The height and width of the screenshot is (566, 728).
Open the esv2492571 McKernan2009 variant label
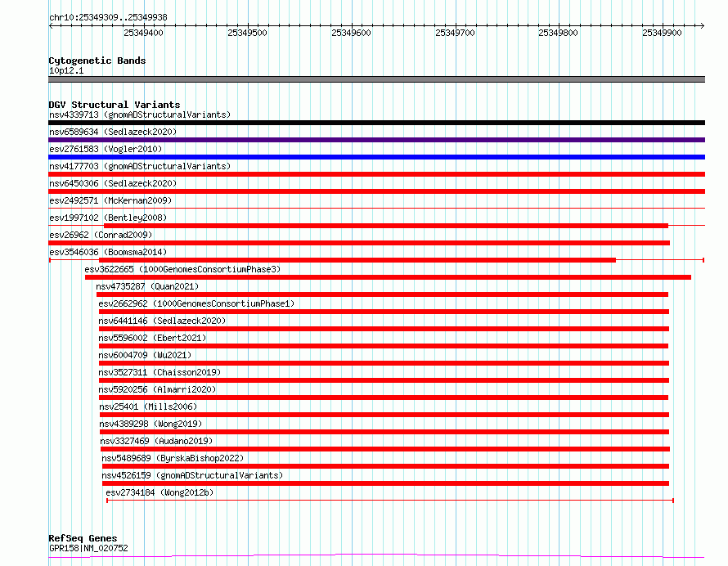pyautogui.click(x=110, y=200)
